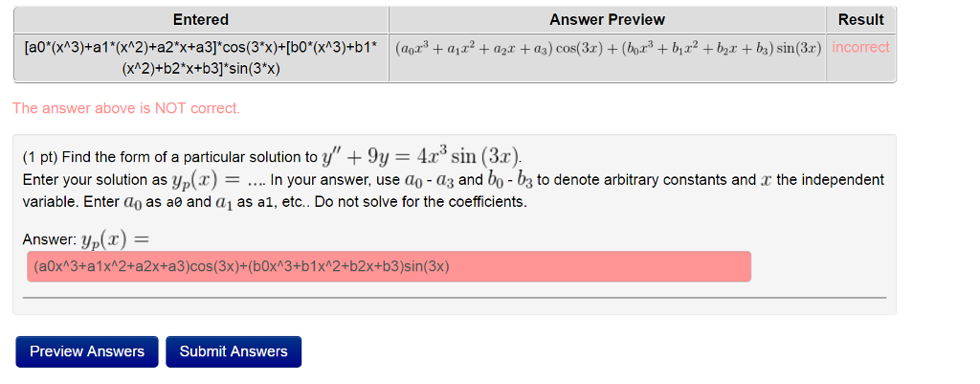Click the '(1 pt)' point label
Screen dimensions: 980x384
[40, 157]
